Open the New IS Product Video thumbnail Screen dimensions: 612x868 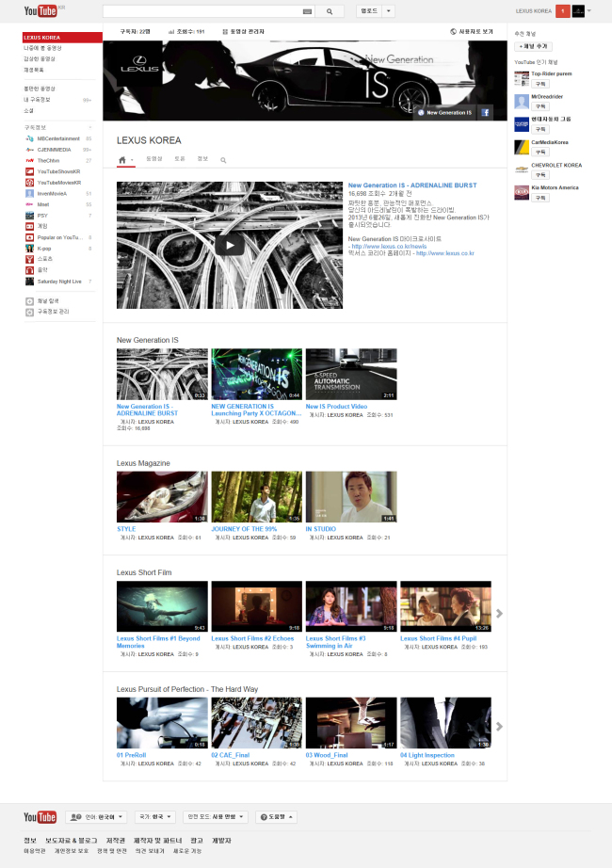click(351, 374)
